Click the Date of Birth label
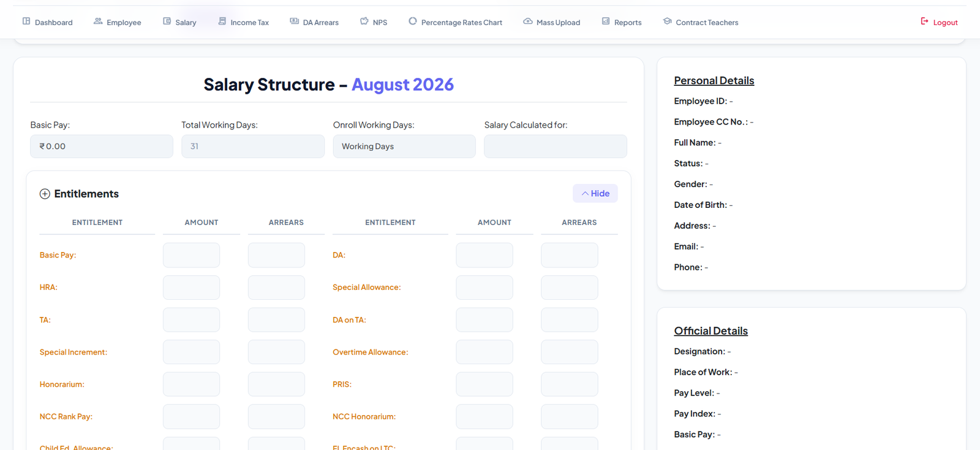This screenshot has height=450, width=980. click(x=701, y=205)
